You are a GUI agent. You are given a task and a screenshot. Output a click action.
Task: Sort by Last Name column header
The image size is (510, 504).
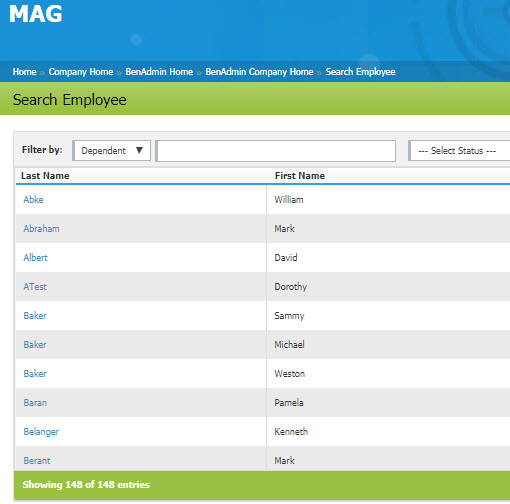pyautogui.click(x=45, y=176)
